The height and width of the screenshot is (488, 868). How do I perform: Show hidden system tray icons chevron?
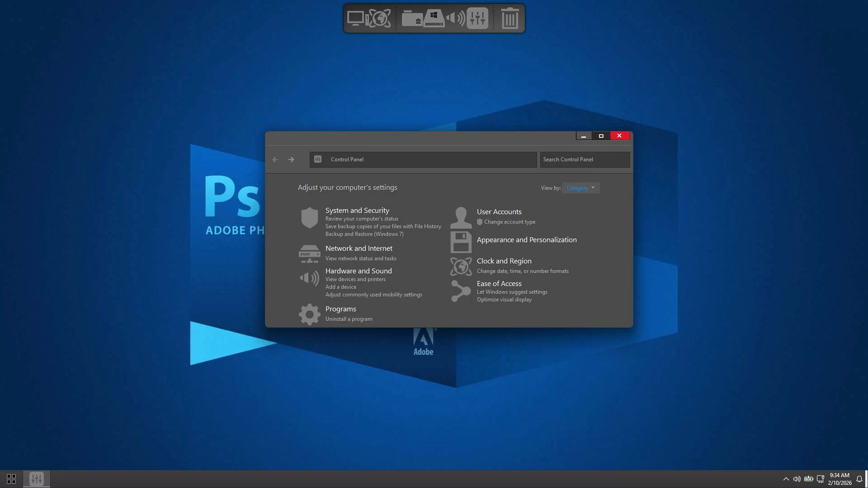(786, 479)
